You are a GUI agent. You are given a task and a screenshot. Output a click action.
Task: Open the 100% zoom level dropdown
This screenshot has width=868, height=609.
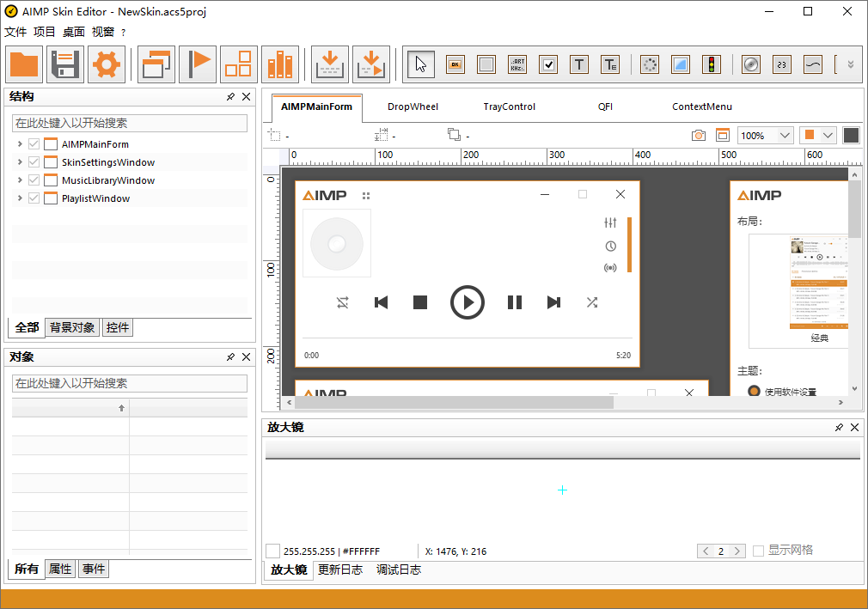pyautogui.click(x=765, y=135)
